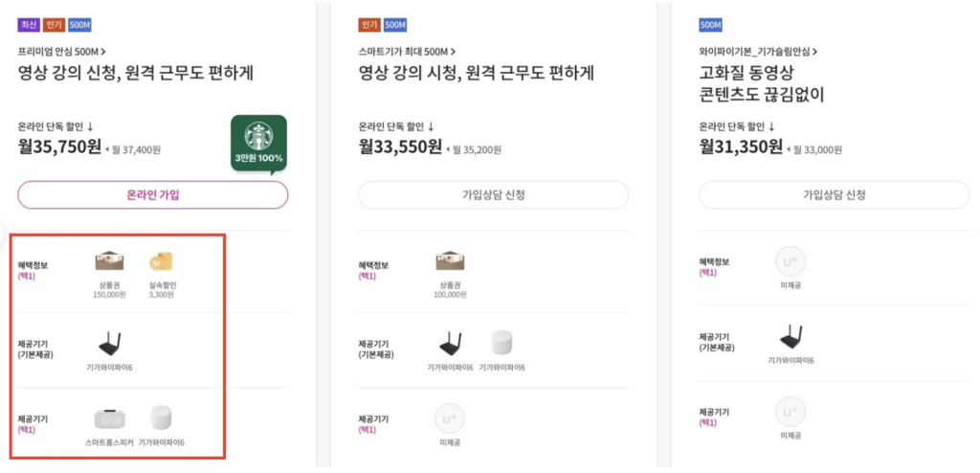The height and width of the screenshot is (473, 980).
Task: Select the 상품권 150,000원 gift card icon
Action: (110, 261)
